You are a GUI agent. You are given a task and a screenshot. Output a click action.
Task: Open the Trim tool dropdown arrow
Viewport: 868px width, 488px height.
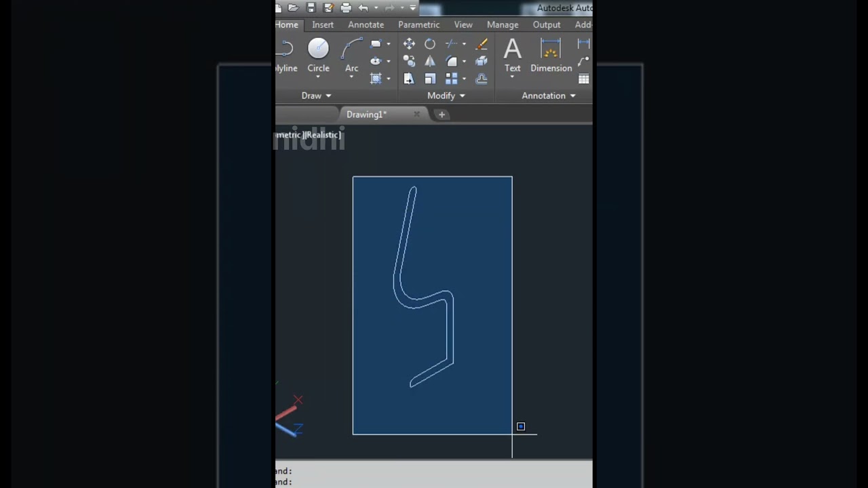click(x=464, y=44)
